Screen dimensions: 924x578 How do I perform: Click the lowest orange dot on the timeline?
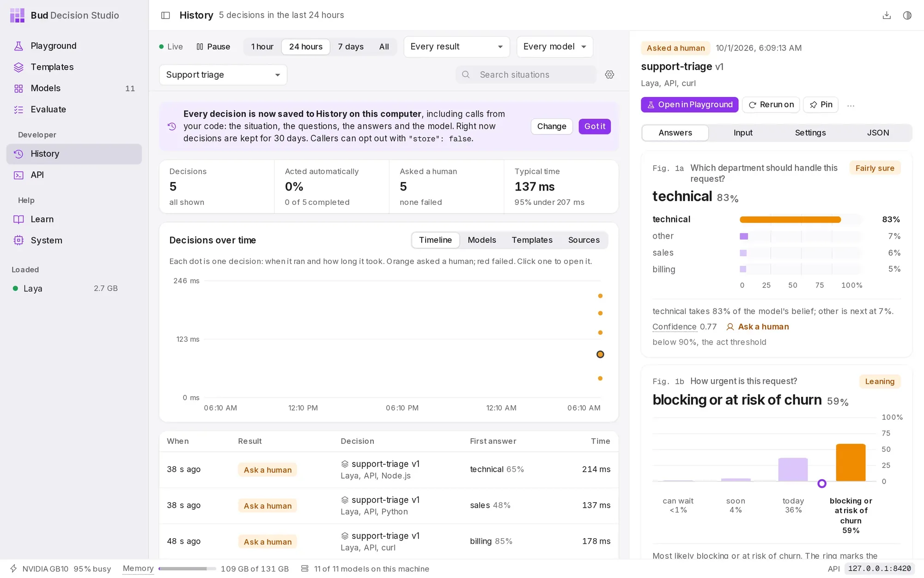(600, 378)
